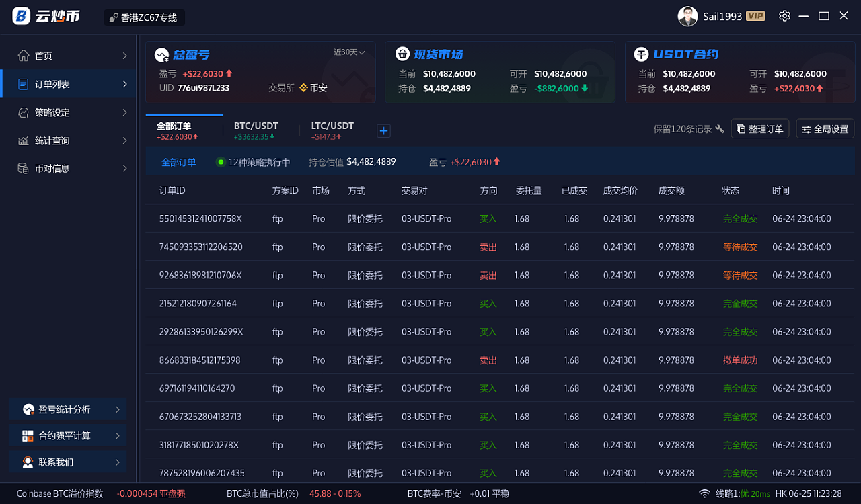The width and height of the screenshot is (861, 504).
Task: Expand the 合约强平计算 chevron
Action: tap(117, 435)
